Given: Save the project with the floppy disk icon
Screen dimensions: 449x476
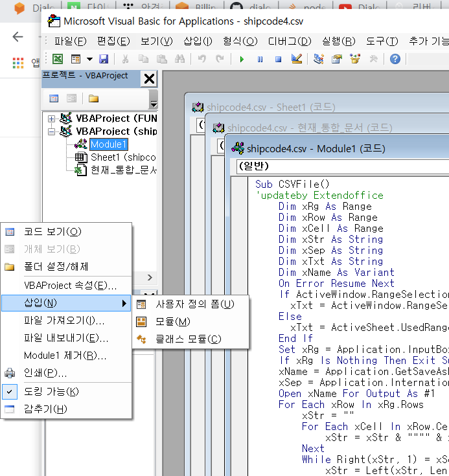Looking at the screenshot, I should [x=104, y=59].
